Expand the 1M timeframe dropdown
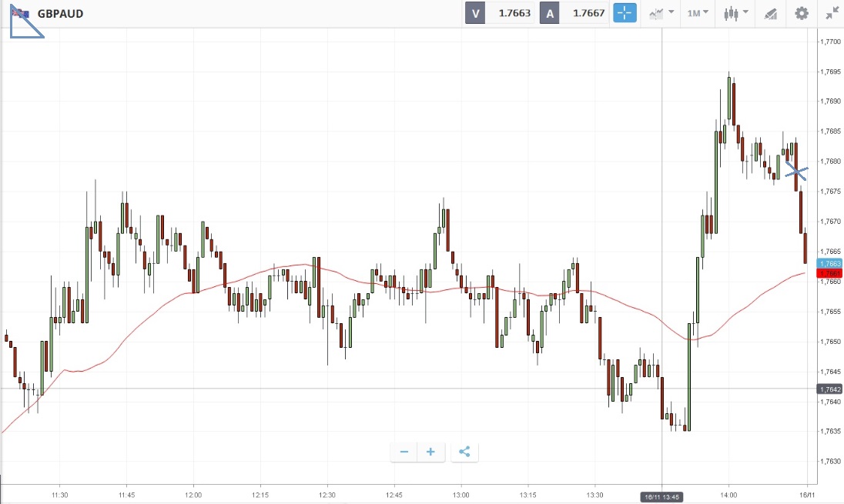The height and width of the screenshot is (504, 844). point(698,13)
